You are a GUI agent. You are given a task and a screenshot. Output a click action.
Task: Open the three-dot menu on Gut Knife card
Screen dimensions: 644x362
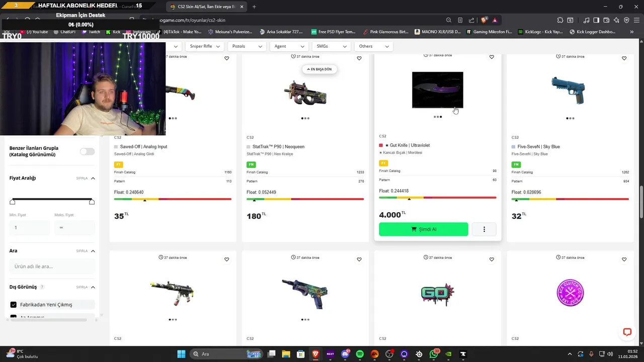pos(484,229)
